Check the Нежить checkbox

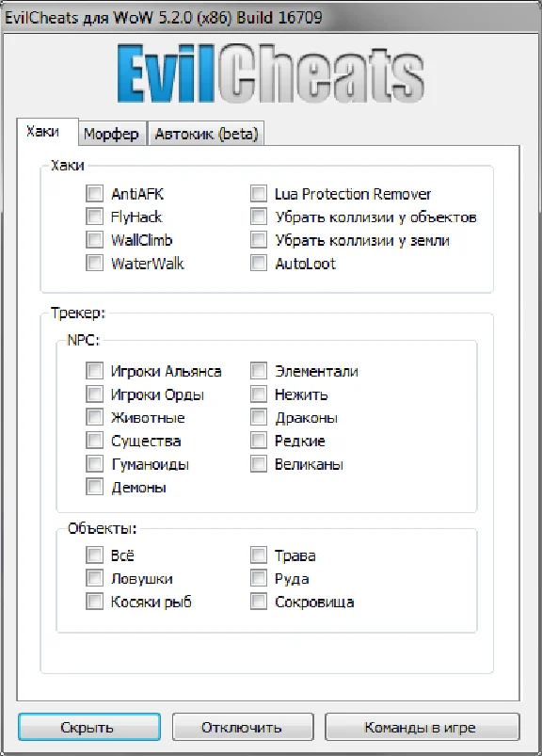click(259, 394)
